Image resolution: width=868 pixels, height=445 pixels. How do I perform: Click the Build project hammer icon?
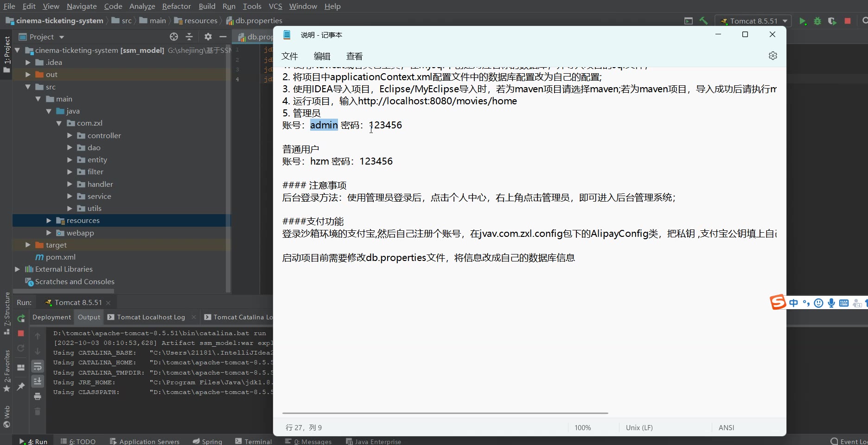click(x=703, y=21)
